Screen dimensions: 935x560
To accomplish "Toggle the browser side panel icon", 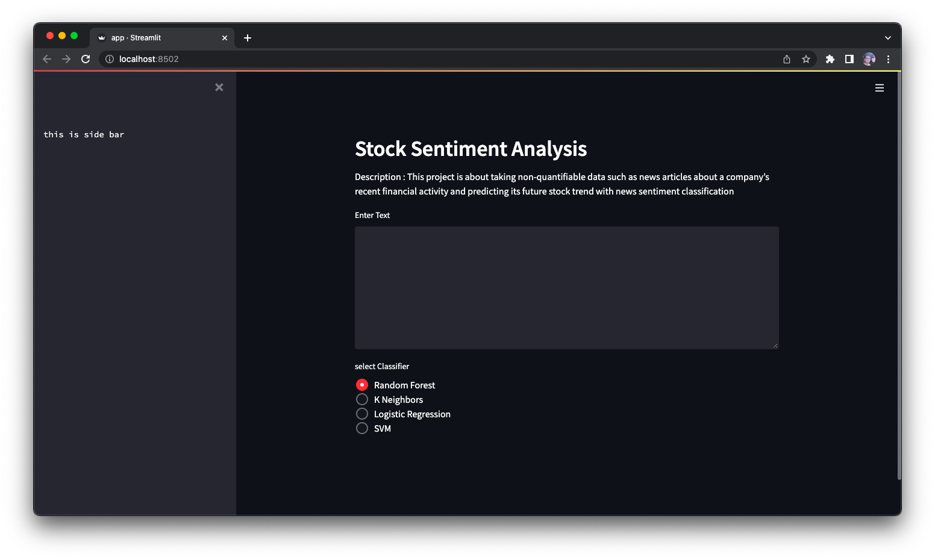I will click(x=849, y=59).
